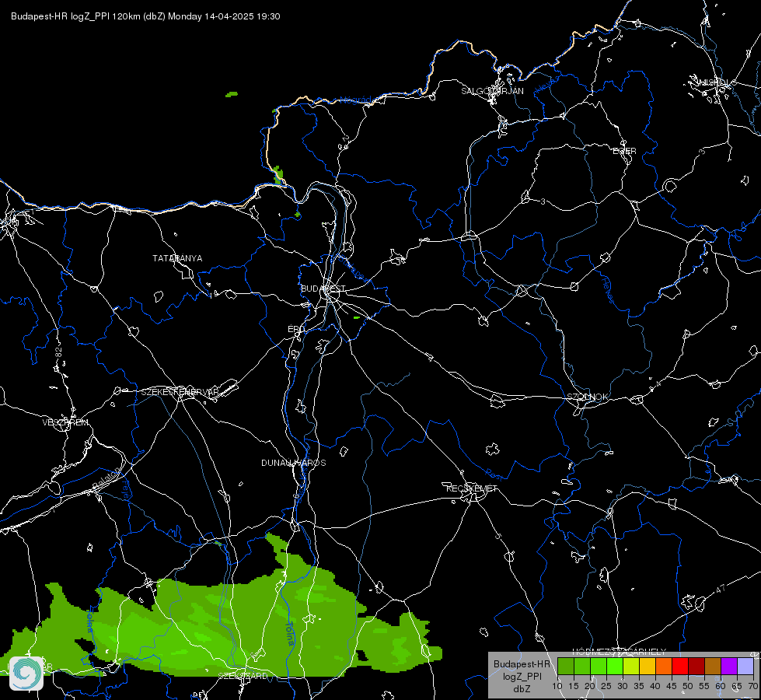This screenshot has height=700, width=761.
Task: Click the 'logZ_PPI' text in the legend
Action: (x=522, y=677)
